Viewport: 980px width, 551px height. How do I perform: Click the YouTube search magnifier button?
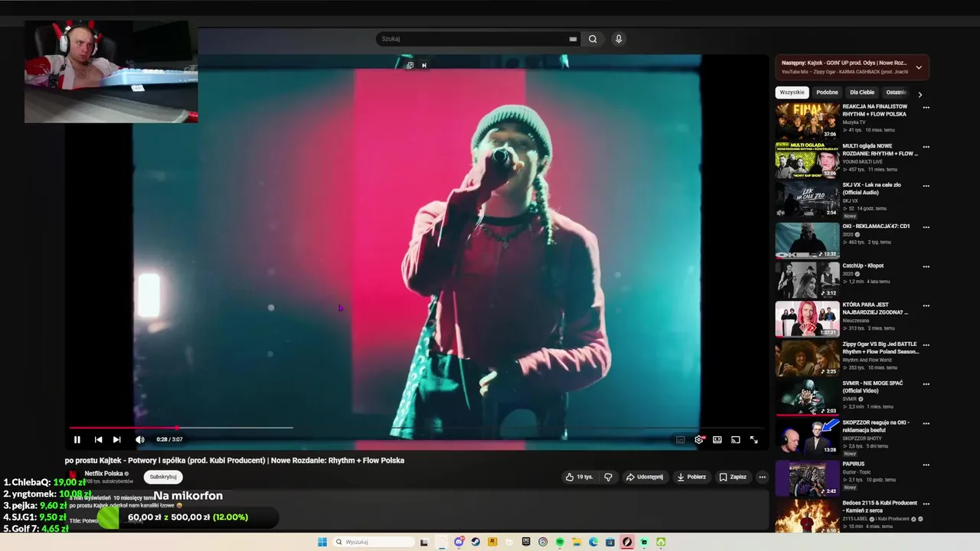point(593,39)
